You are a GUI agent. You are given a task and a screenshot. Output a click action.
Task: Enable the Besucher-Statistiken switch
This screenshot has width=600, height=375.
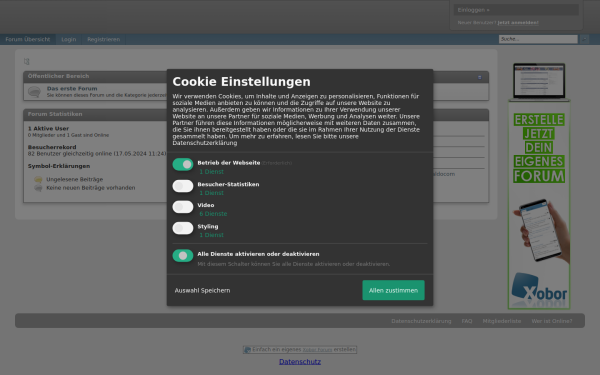click(x=183, y=186)
